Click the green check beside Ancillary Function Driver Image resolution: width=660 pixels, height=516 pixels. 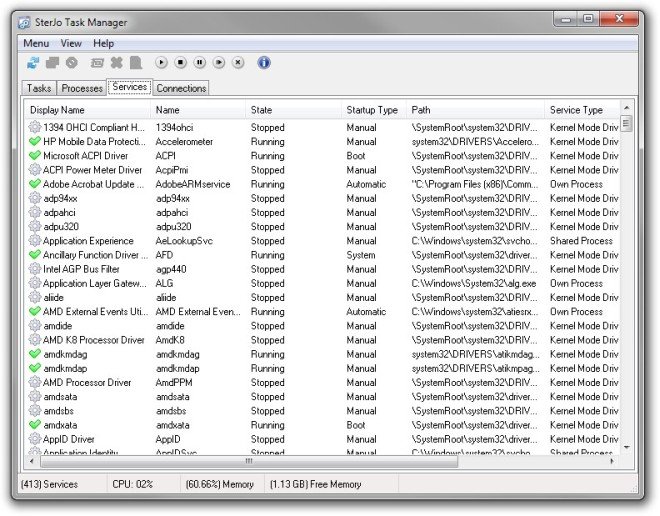point(35,255)
